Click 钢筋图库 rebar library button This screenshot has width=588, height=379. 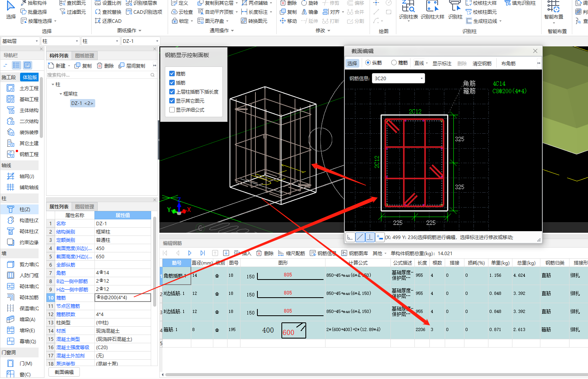tap(355, 253)
